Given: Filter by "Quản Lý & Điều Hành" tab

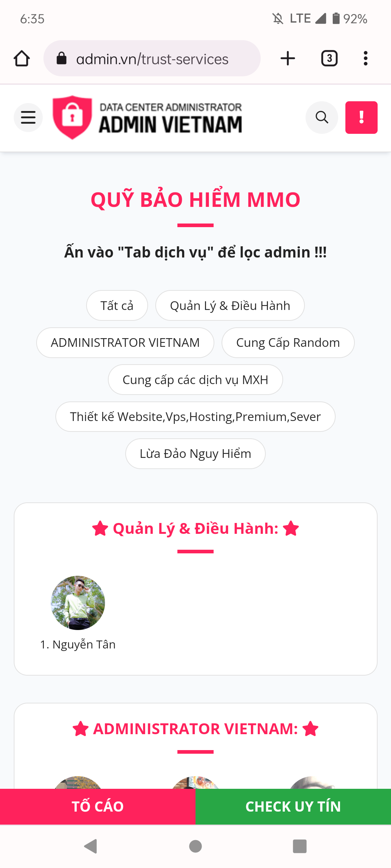Looking at the screenshot, I should point(230,306).
